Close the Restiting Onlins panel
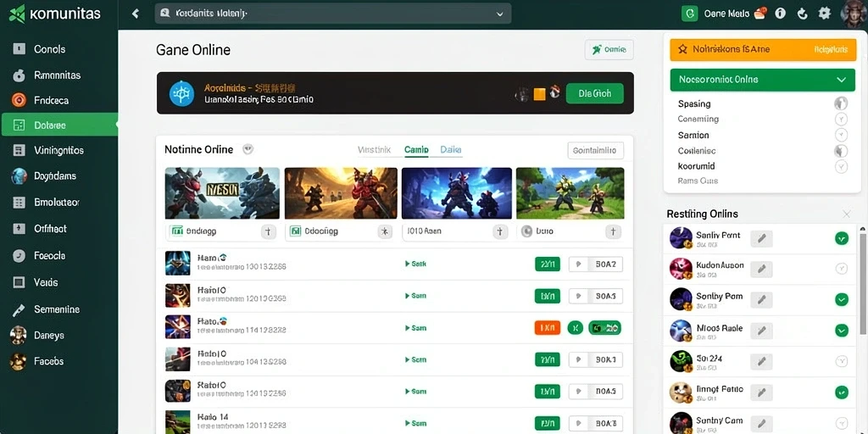The image size is (868, 434). click(x=847, y=214)
